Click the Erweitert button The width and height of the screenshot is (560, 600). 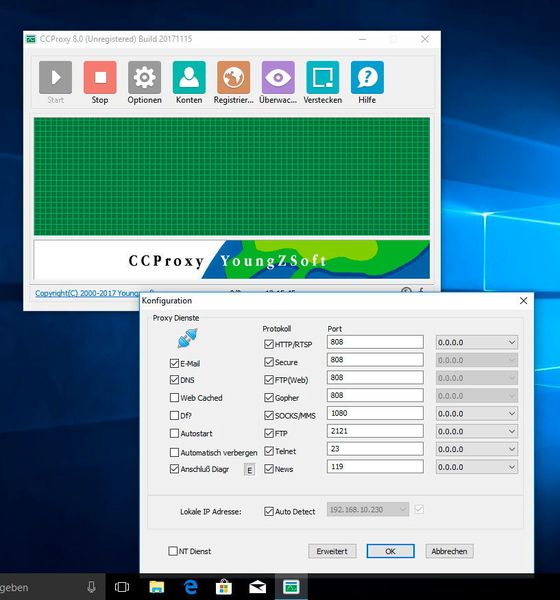pyautogui.click(x=332, y=551)
